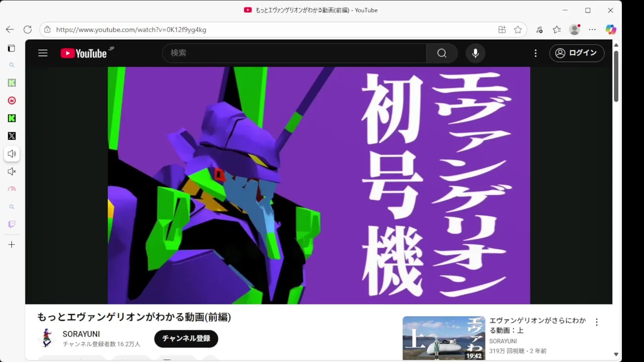644x362 pixels.
Task: Open the favorites list icon
Action: (556, 30)
